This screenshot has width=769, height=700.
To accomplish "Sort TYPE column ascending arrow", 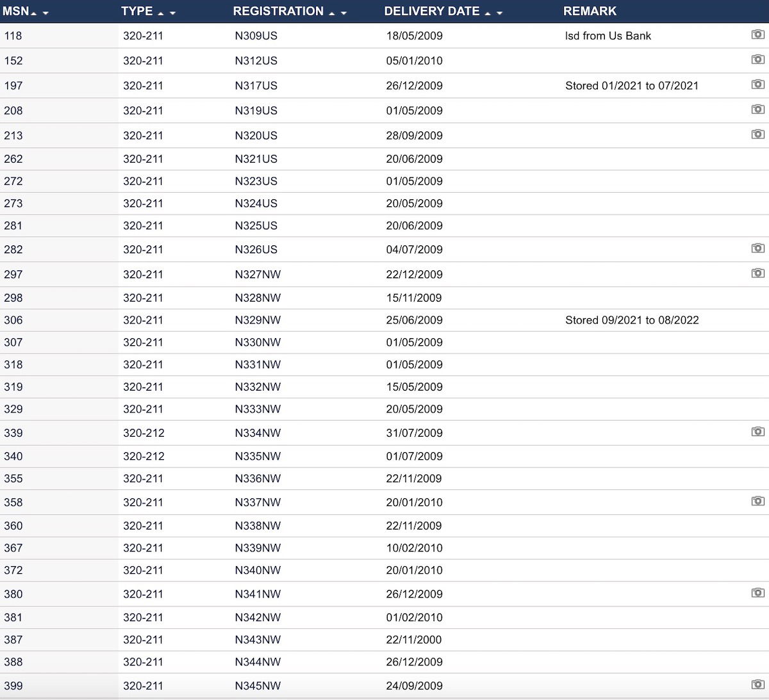I will 161,13.
